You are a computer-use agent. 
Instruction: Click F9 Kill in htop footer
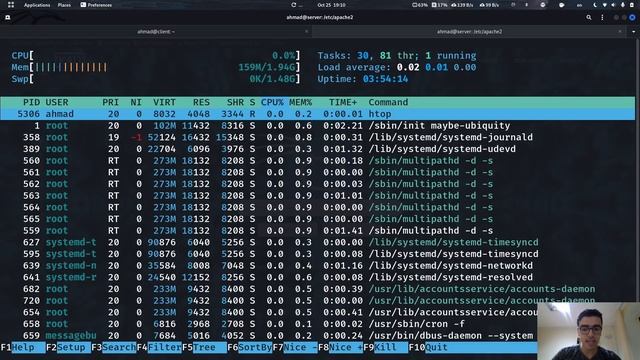click(x=385, y=347)
